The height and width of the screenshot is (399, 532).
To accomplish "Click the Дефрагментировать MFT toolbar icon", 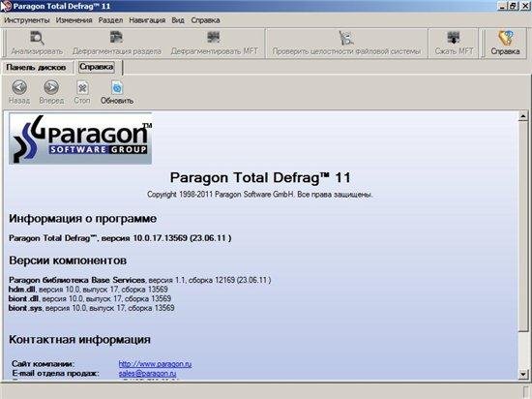I will pos(214,37).
